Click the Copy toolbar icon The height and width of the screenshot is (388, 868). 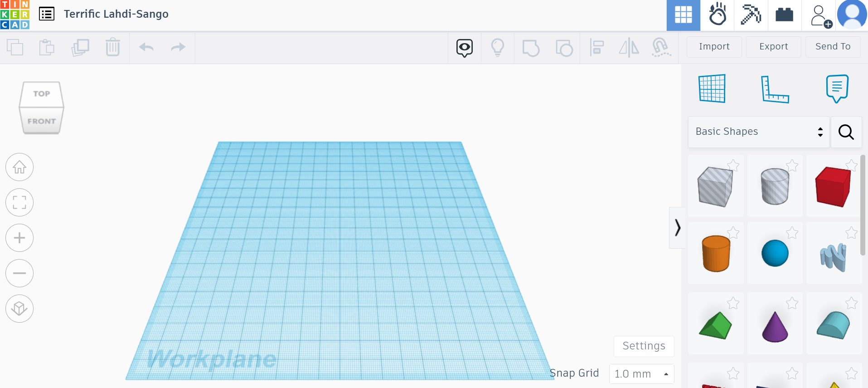(15, 47)
